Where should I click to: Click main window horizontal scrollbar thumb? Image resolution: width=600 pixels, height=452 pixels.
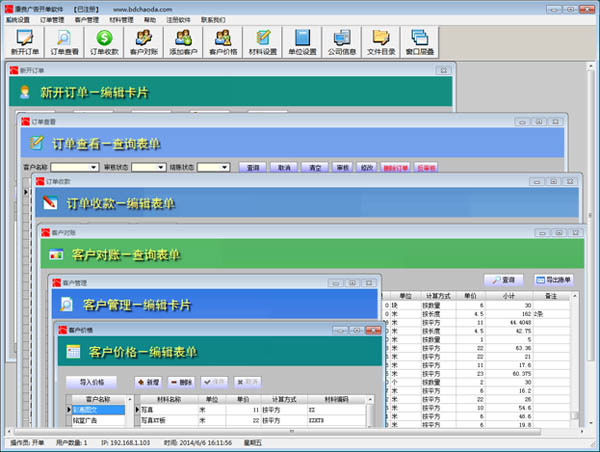[277, 432]
